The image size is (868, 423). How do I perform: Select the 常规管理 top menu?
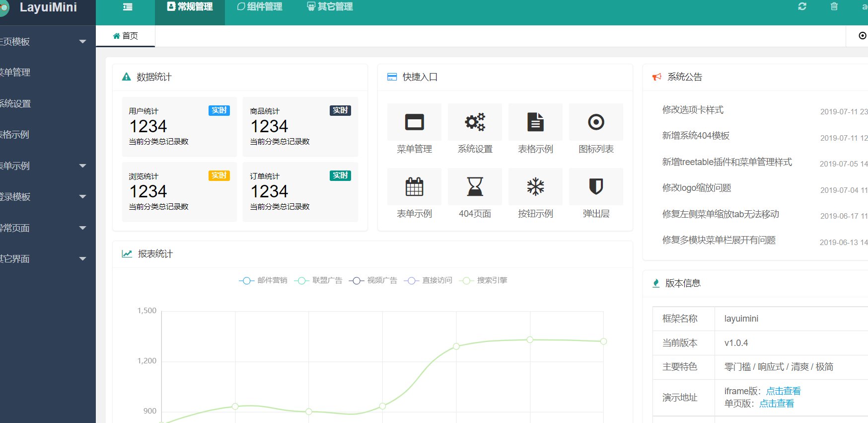tap(190, 7)
